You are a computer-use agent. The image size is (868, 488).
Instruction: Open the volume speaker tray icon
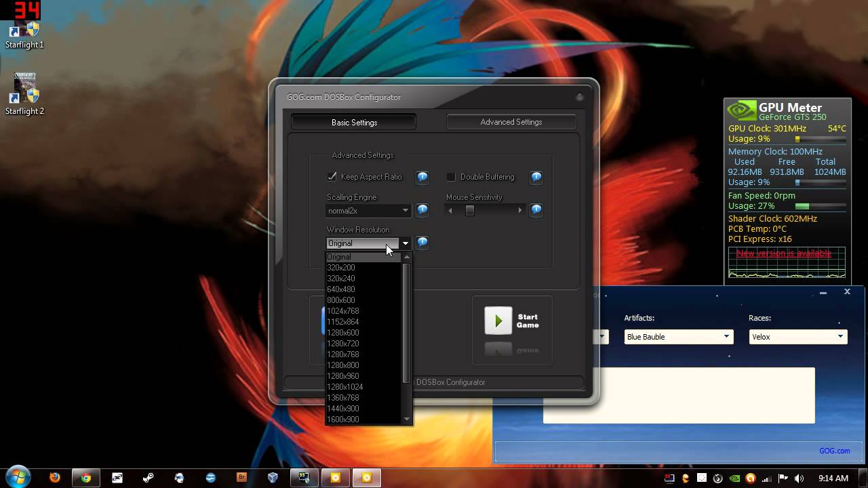click(x=799, y=478)
